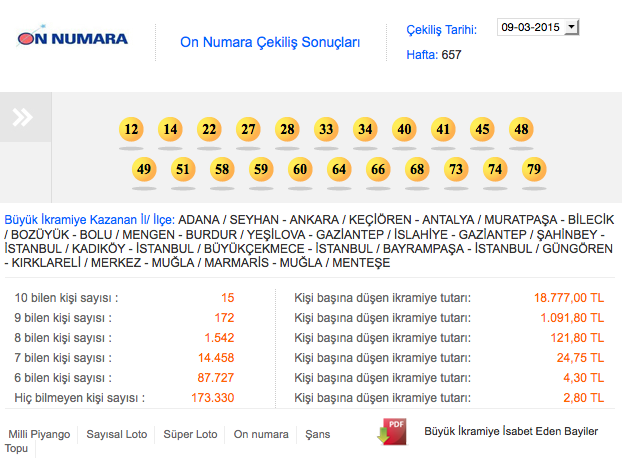Viewport: 622px width, 468px height.
Task: Select the On numara tab
Action: 261,434
